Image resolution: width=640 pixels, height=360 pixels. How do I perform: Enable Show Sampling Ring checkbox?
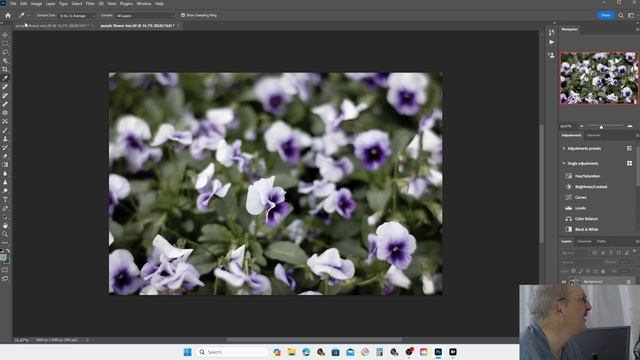pyautogui.click(x=183, y=15)
